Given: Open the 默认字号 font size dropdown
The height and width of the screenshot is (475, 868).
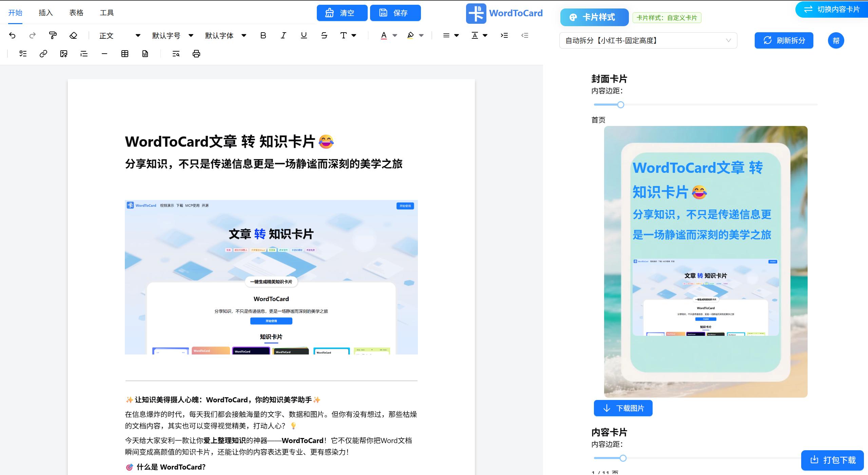Looking at the screenshot, I should pyautogui.click(x=173, y=35).
